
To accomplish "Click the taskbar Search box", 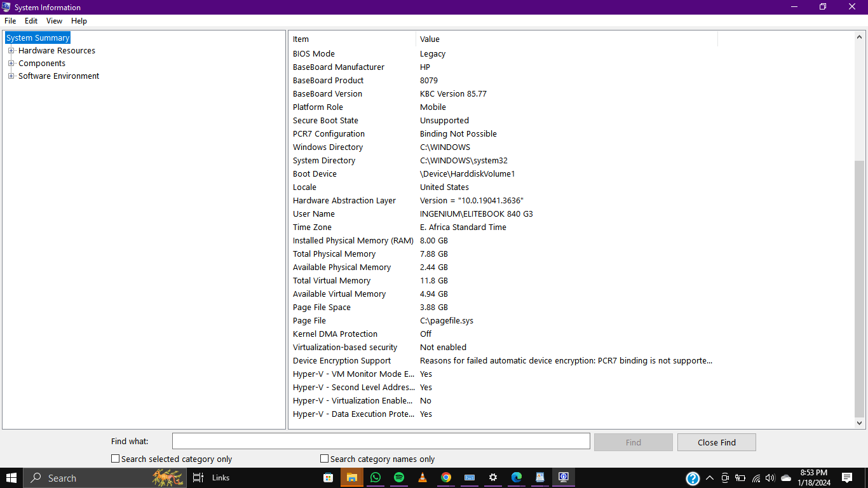I will pos(105,478).
